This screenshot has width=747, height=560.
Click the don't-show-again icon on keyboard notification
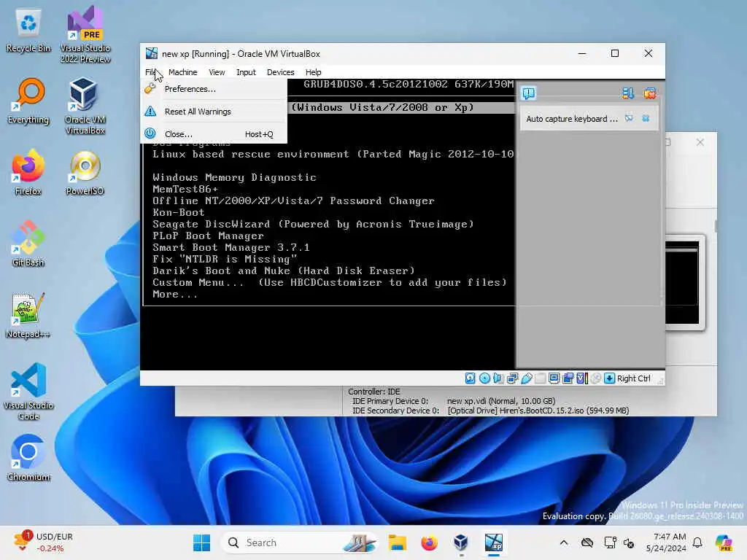[629, 118]
